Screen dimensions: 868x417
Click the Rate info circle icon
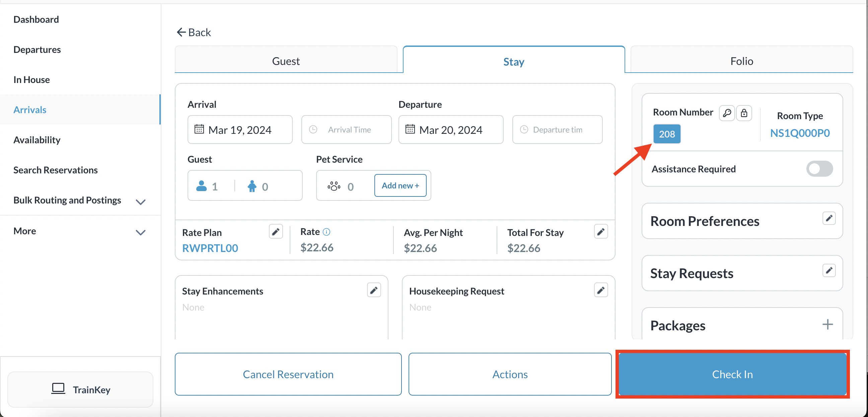click(x=326, y=232)
